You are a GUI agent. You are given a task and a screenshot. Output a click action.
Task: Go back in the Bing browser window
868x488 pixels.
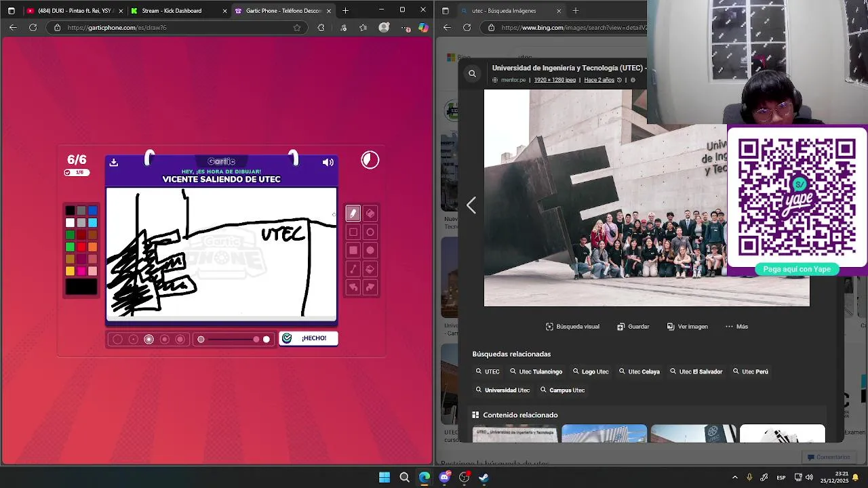click(x=447, y=28)
